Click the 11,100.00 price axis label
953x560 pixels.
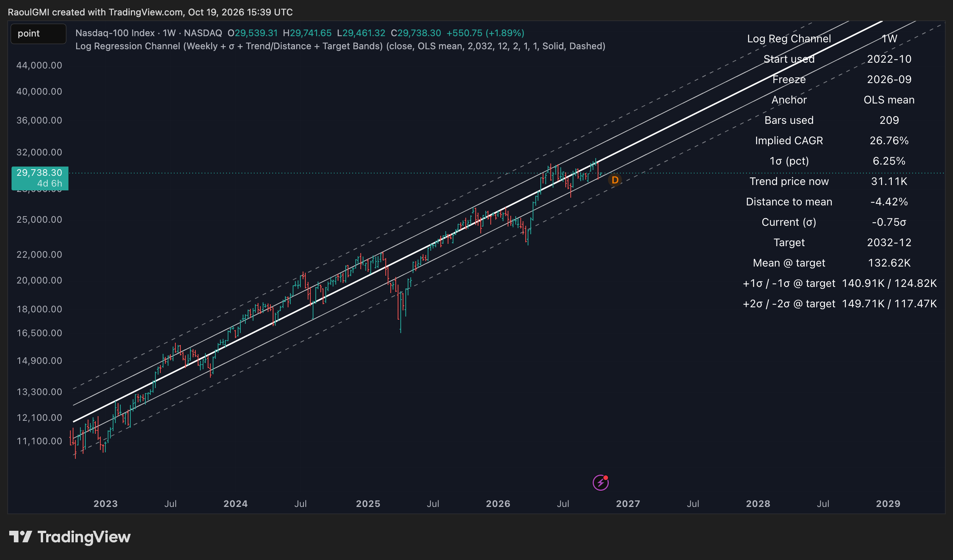(x=39, y=441)
